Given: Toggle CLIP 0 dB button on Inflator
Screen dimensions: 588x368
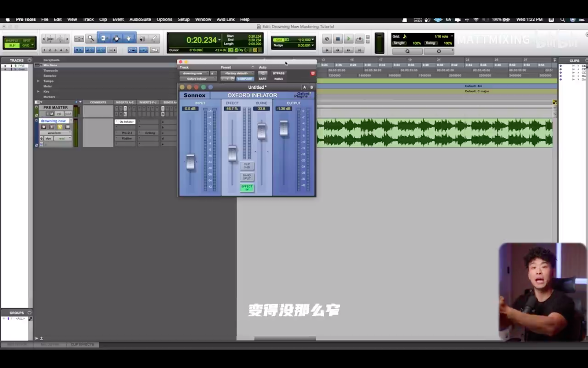Looking at the screenshot, I should [247, 166].
